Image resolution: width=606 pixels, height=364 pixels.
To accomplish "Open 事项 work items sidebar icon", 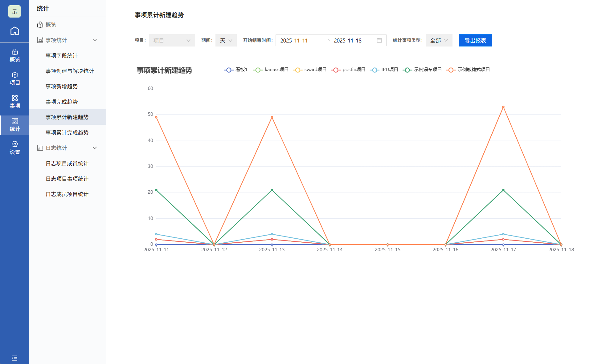I will tap(14, 102).
